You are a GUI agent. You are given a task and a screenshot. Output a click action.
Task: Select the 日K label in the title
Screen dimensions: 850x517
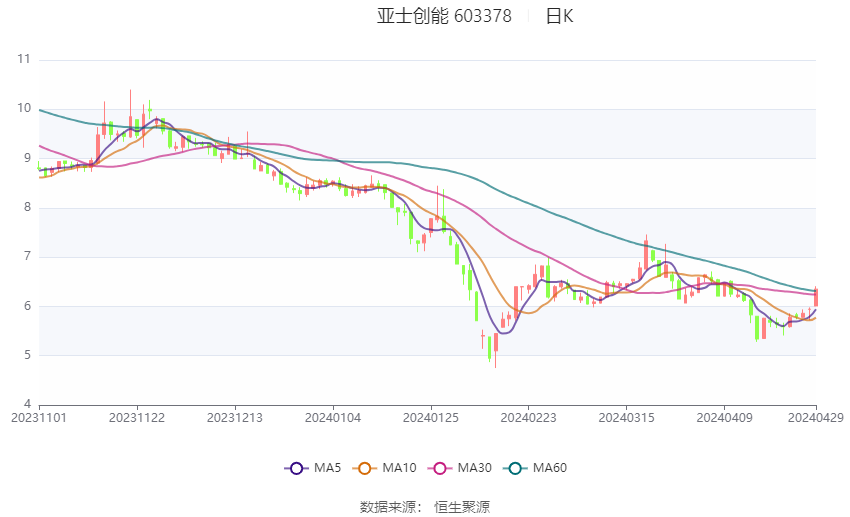point(559,16)
